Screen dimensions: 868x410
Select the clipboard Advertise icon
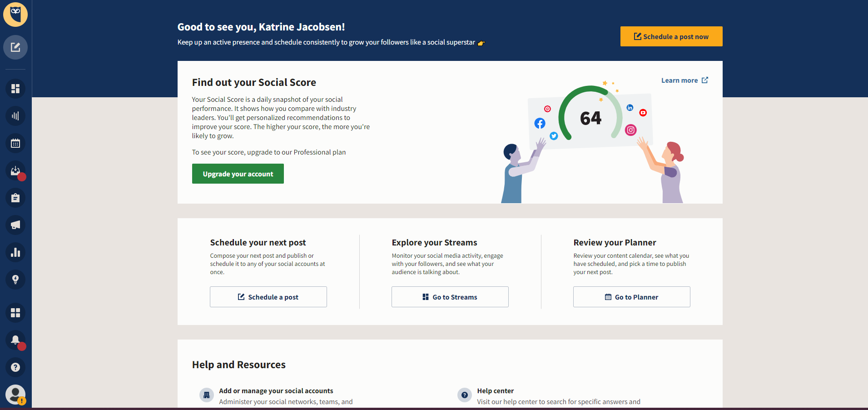click(15, 198)
